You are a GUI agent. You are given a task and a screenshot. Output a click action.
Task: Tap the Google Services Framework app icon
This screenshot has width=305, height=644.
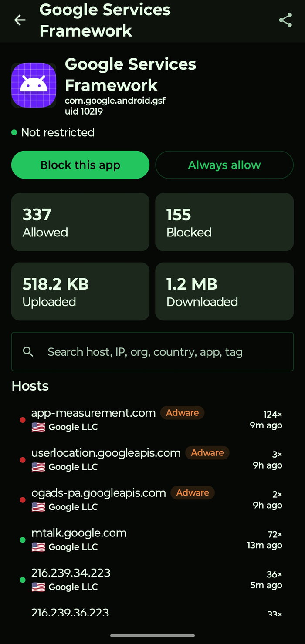coord(34,85)
